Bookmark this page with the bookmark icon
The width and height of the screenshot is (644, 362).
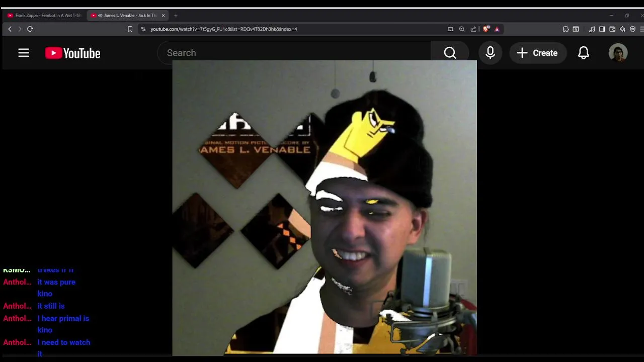click(130, 29)
